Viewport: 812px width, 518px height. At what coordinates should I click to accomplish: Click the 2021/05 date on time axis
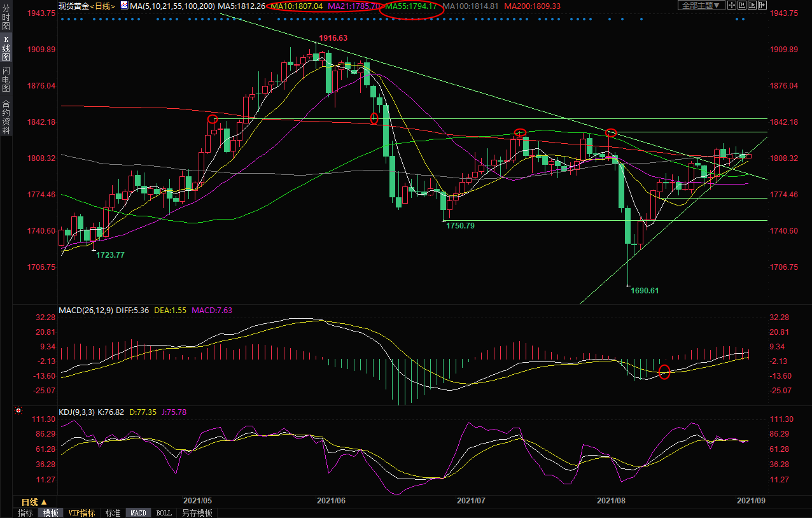pos(197,501)
